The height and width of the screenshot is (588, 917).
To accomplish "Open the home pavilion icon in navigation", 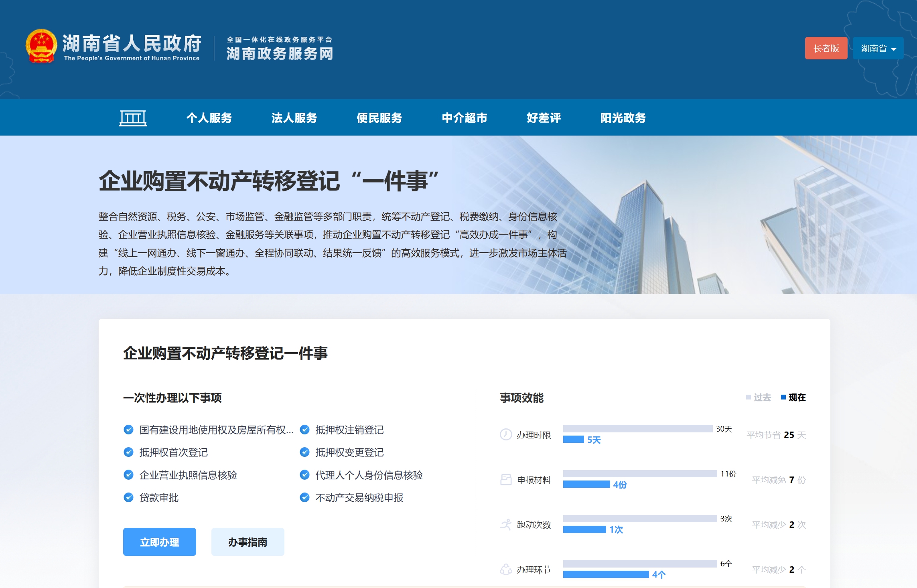I will (x=133, y=118).
